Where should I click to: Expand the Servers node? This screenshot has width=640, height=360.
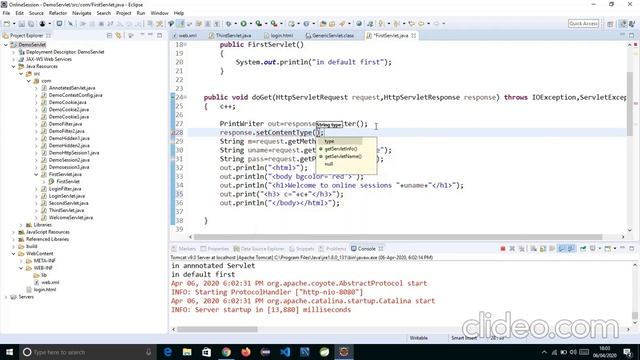pyautogui.click(x=6, y=297)
